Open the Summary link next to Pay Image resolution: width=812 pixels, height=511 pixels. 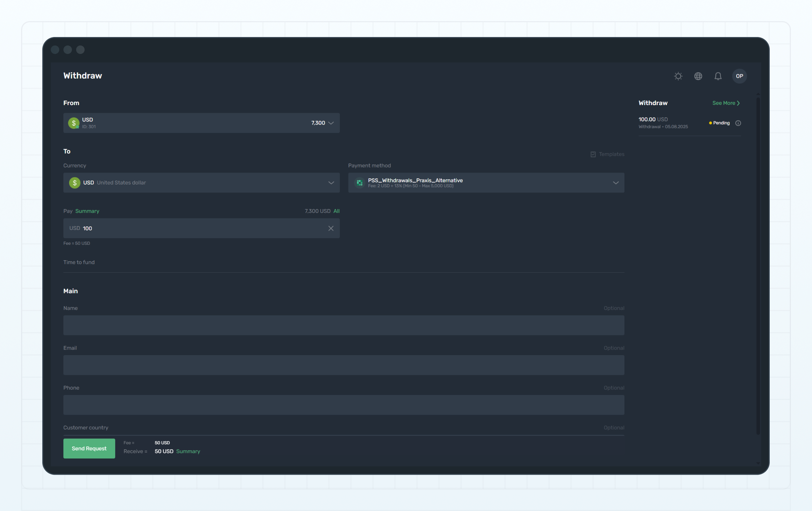tap(87, 211)
